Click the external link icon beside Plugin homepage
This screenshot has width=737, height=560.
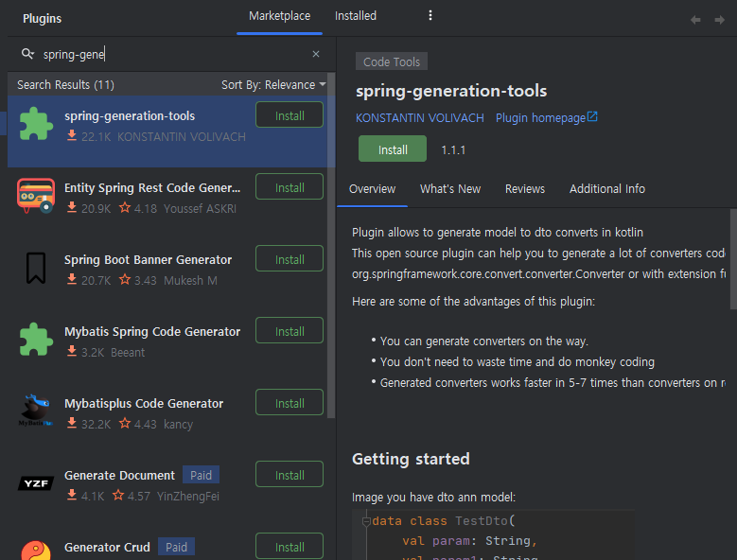pos(592,116)
